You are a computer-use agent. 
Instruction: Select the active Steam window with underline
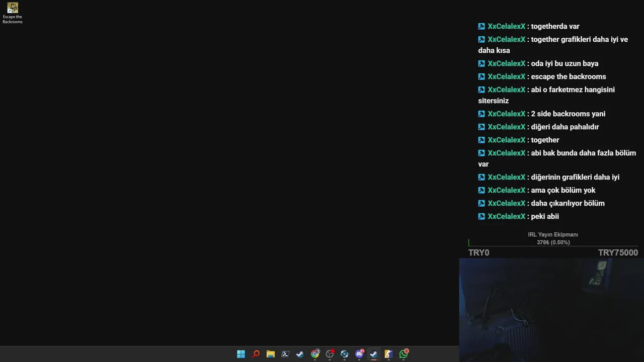pos(374,354)
